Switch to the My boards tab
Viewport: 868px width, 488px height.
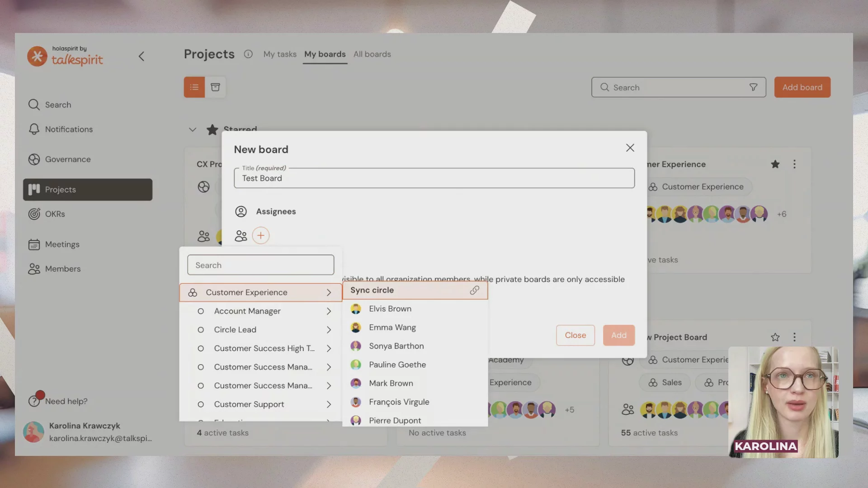[x=325, y=54]
